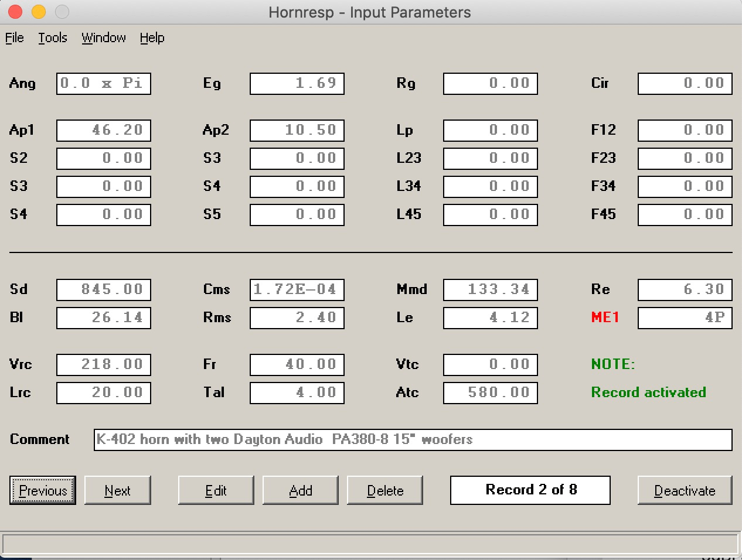Image resolution: width=742 pixels, height=560 pixels.
Task: Click the Fr field with 40.00
Action: [297, 364]
